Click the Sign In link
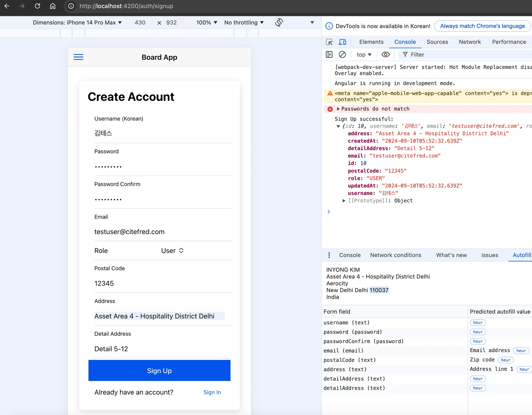The width and height of the screenshot is (532, 415). (212, 392)
